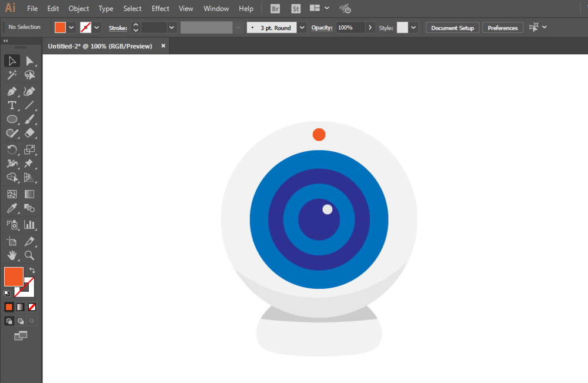Open the stroke weight dropdown
Viewport: 588px width, 383px height.
(x=172, y=28)
